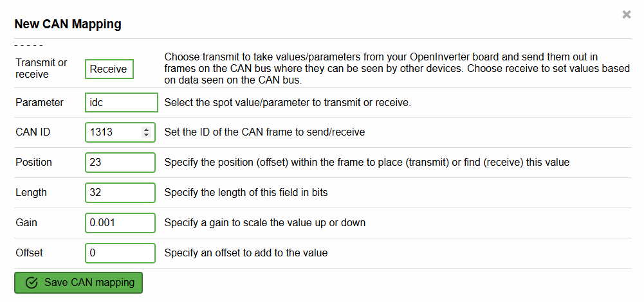The image size is (644, 302).
Task: Click the Offset description text
Action: [x=246, y=253]
